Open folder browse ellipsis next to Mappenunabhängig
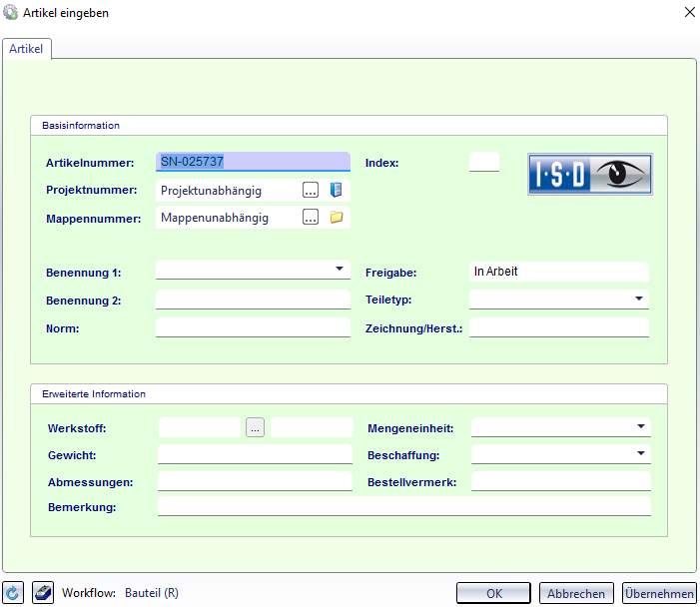The image size is (700, 610). 311,218
